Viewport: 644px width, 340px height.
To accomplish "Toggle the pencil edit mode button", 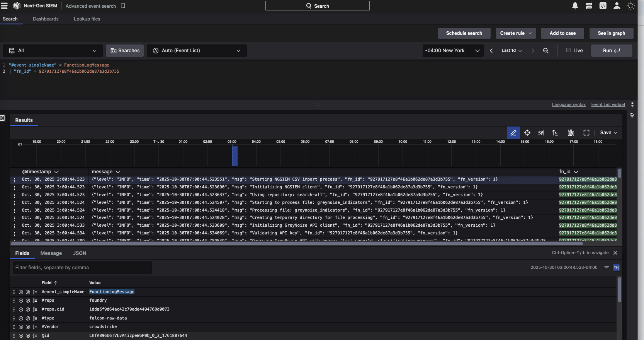I will click(x=513, y=133).
